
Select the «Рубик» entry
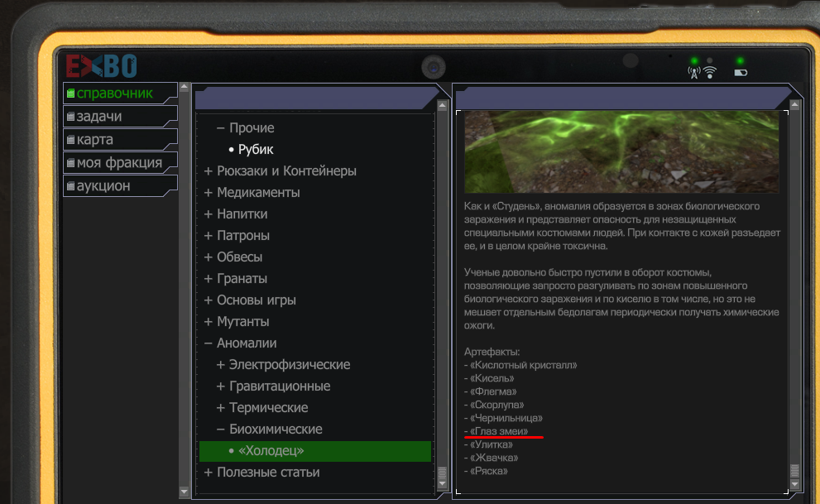point(256,150)
